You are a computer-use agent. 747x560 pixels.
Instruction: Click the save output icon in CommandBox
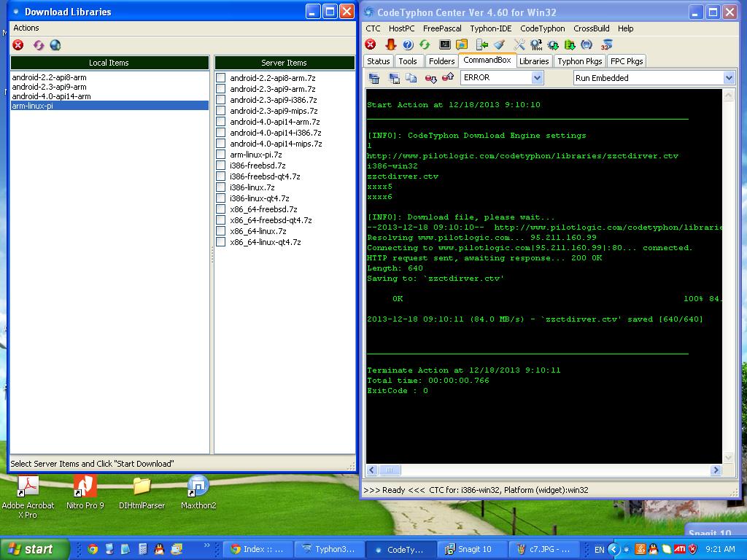click(x=395, y=78)
